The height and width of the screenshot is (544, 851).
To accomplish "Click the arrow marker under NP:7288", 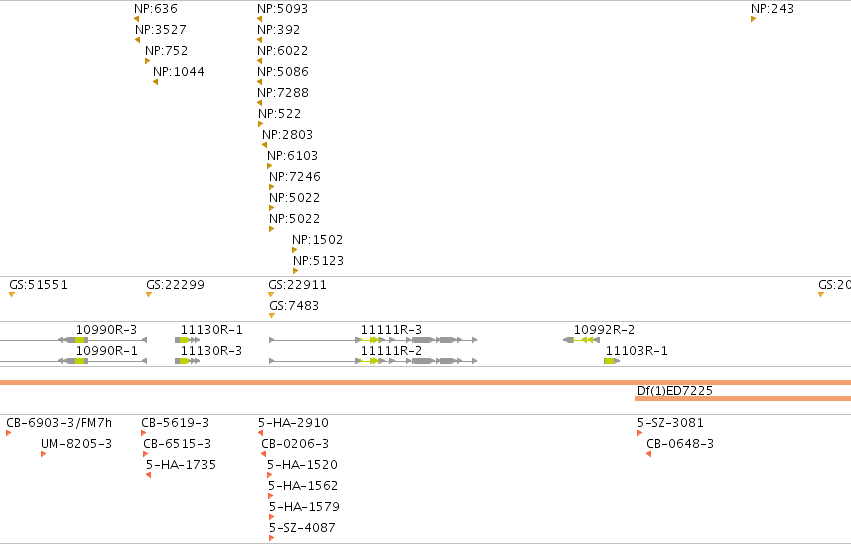I will [259, 103].
